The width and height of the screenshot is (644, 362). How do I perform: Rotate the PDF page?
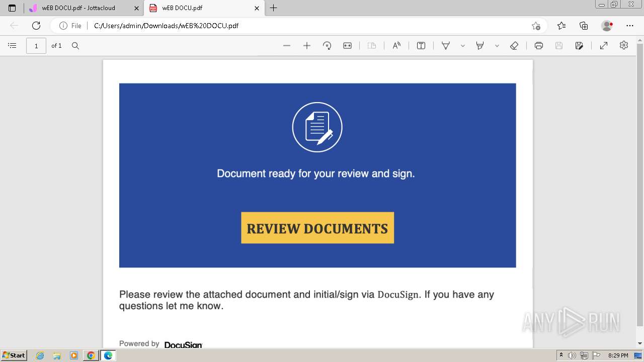point(327,46)
